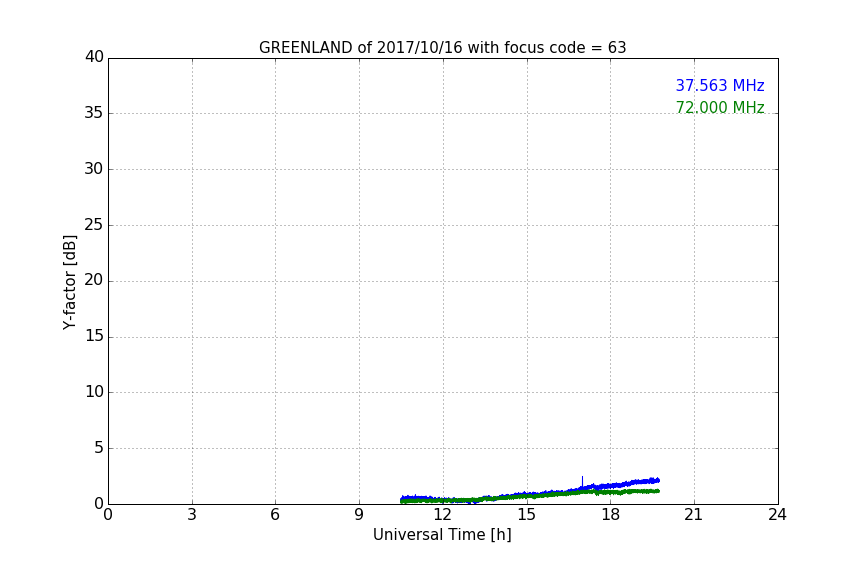Click the x-axis tick label '6'
Screen dimensions: 864x576
tap(275, 515)
